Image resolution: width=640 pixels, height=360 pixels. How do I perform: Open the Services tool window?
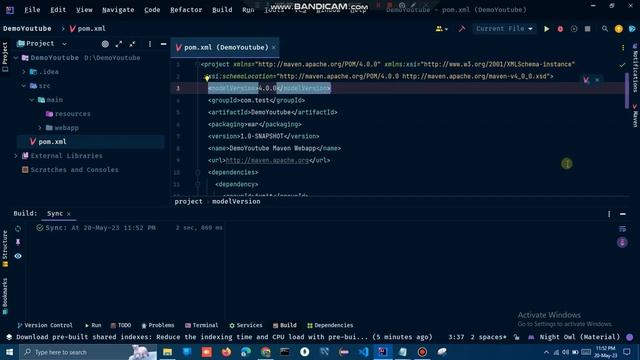(x=246, y=325)
